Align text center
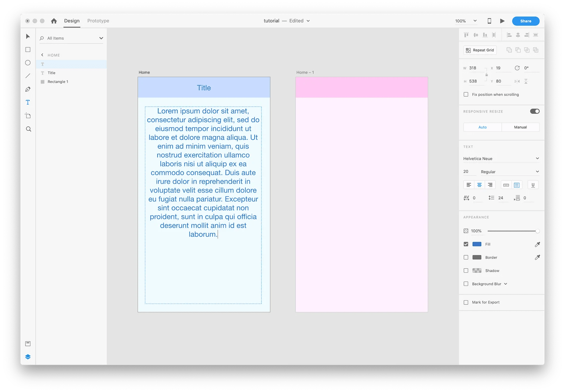This screenshot has height=392, width=565. (480, 185)
